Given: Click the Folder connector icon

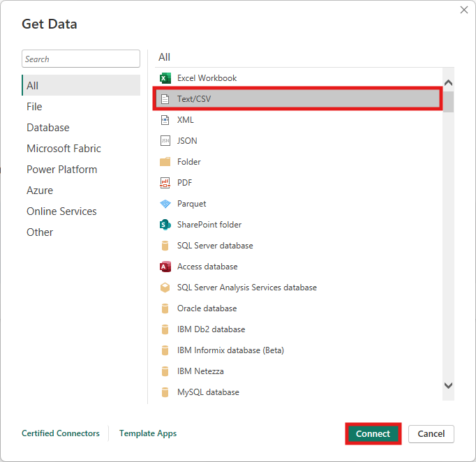Looking at the screenshot, I should (x=165, y=162).
